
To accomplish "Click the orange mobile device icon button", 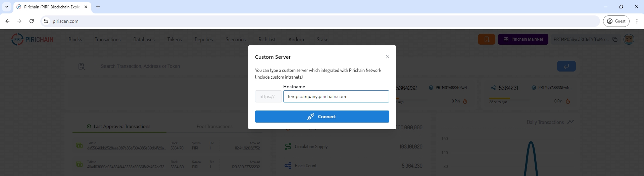I will 486,39.
